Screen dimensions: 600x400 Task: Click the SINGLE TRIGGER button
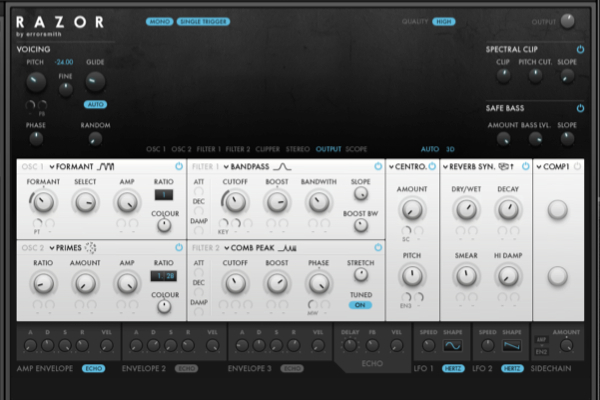click(203, 22)
